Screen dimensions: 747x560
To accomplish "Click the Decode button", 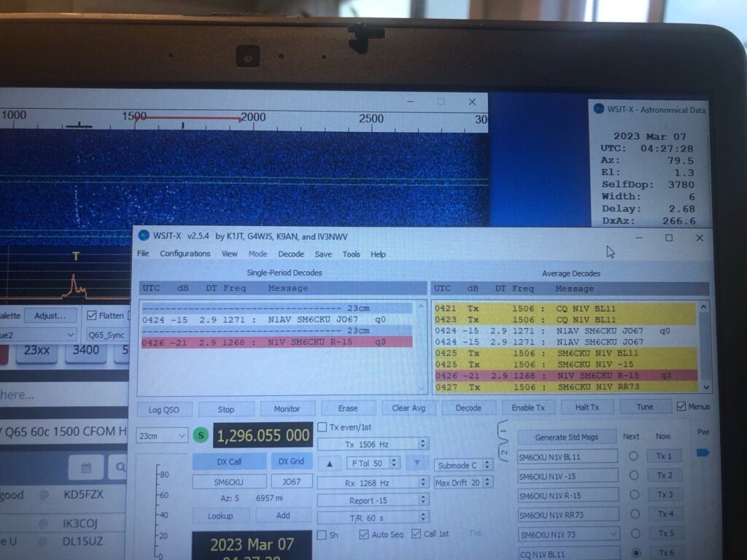I will coord(468,408).
